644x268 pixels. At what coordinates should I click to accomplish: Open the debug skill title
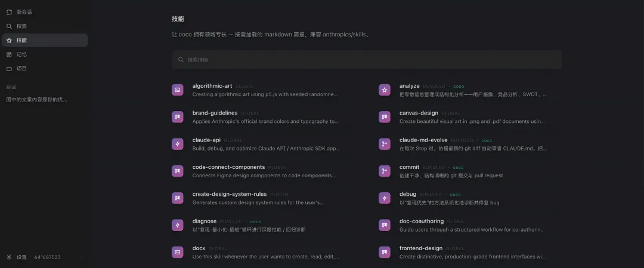pos(407,194)
